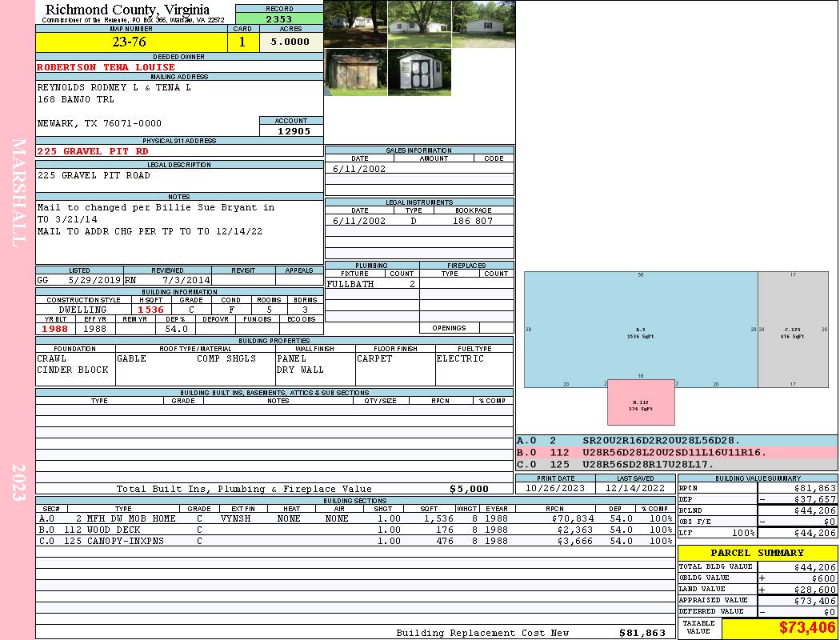Click the green record number 2353
Viewport: 840px width, 640px height.
(279, 19)
